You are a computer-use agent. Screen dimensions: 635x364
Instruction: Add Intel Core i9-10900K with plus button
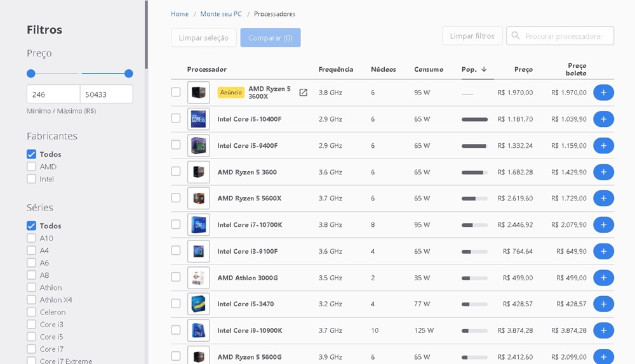point(603,330)
